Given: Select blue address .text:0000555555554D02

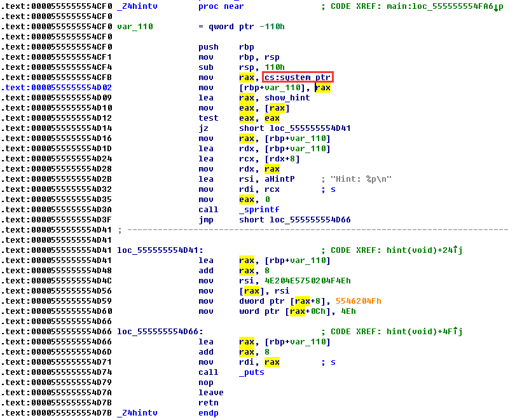Looking at the screenshot, I should pos(57,88).
